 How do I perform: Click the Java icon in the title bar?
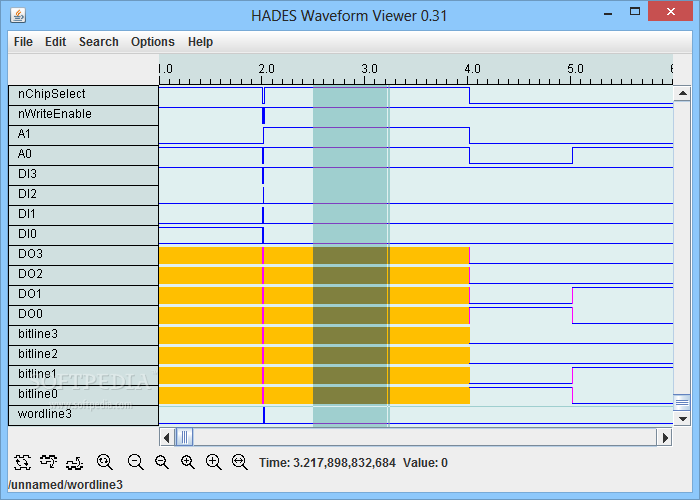18,15
